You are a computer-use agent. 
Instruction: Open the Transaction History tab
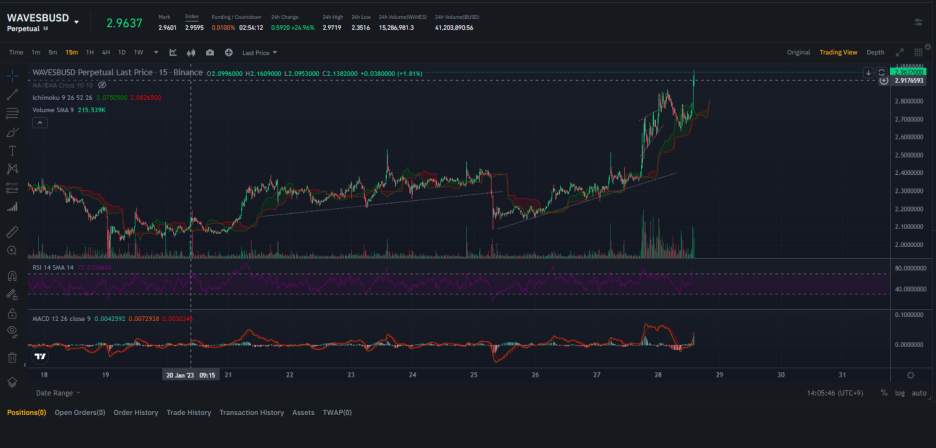click(251, 413)
